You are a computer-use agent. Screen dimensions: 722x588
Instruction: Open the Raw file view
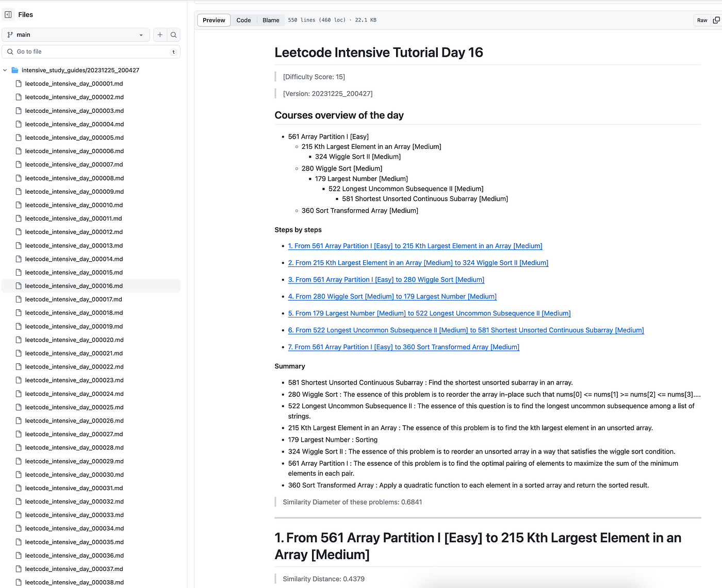point(702,20)
